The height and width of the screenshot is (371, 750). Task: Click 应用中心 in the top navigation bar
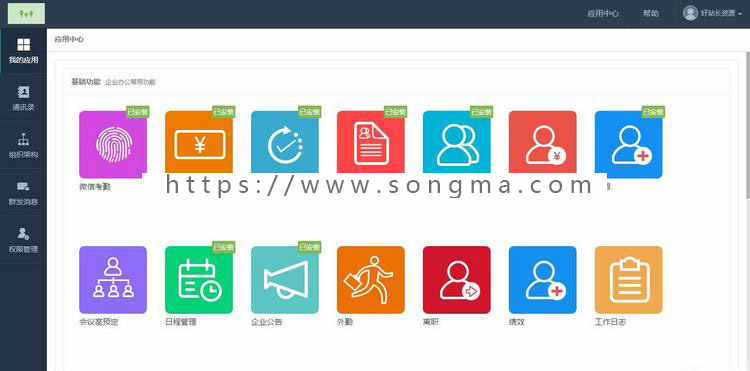click(x=603, y=13)
